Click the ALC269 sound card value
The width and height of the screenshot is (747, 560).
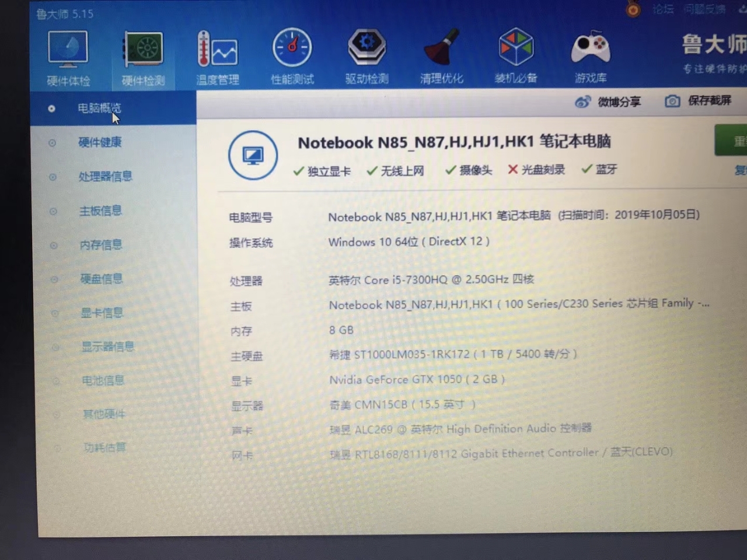(x=460, y=429)
